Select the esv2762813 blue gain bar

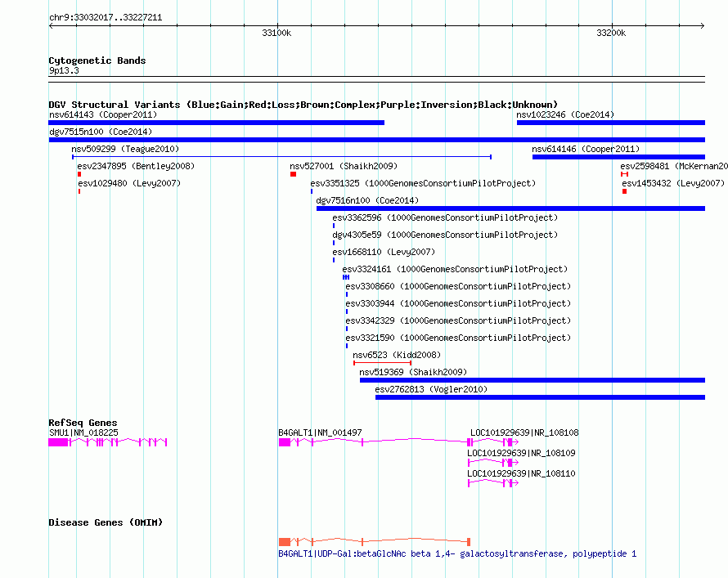(541, 397)
